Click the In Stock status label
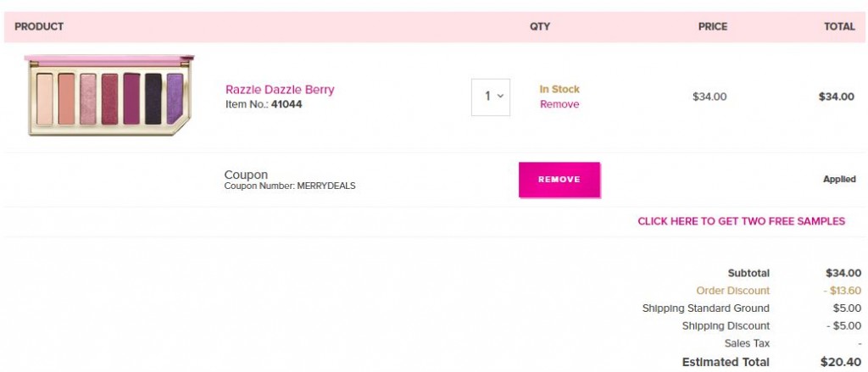868x372 pixels. (x=559, y=89)
